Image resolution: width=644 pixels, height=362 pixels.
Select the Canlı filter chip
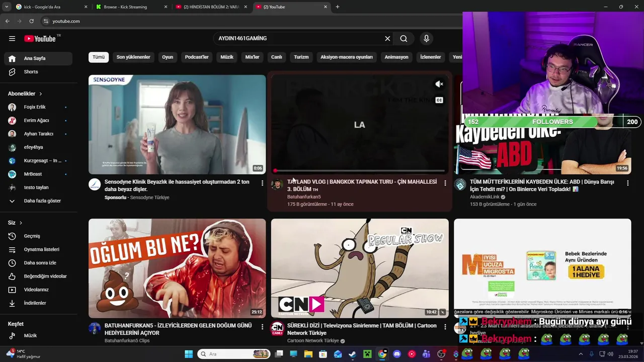tap(277, 57)
